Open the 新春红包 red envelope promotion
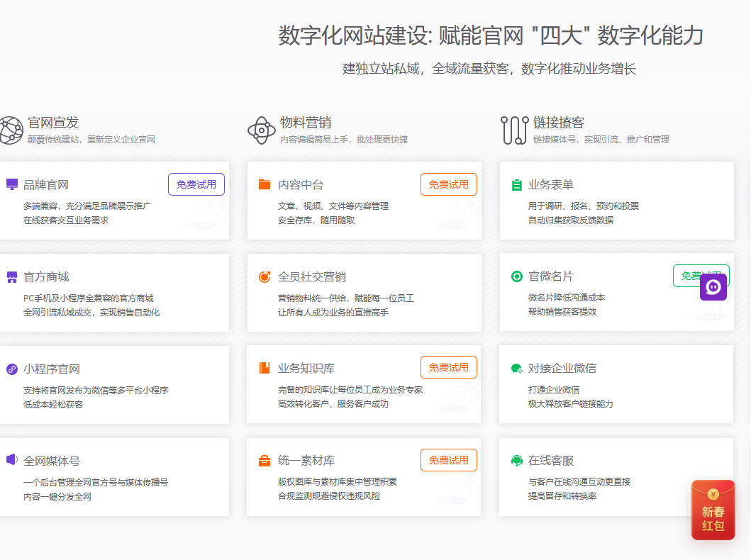 713,510
